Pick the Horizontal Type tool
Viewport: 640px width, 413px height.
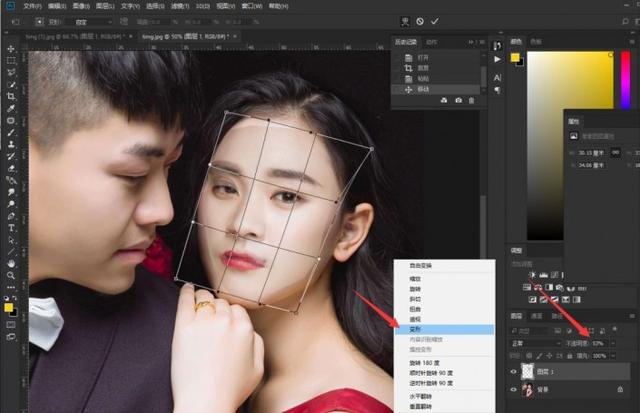(x=11, y=228)
